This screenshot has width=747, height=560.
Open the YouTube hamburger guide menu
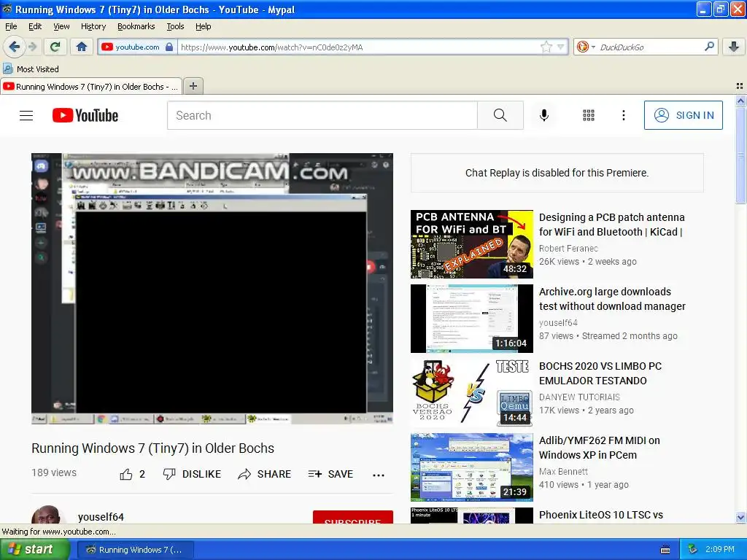(x=26, y=115)
